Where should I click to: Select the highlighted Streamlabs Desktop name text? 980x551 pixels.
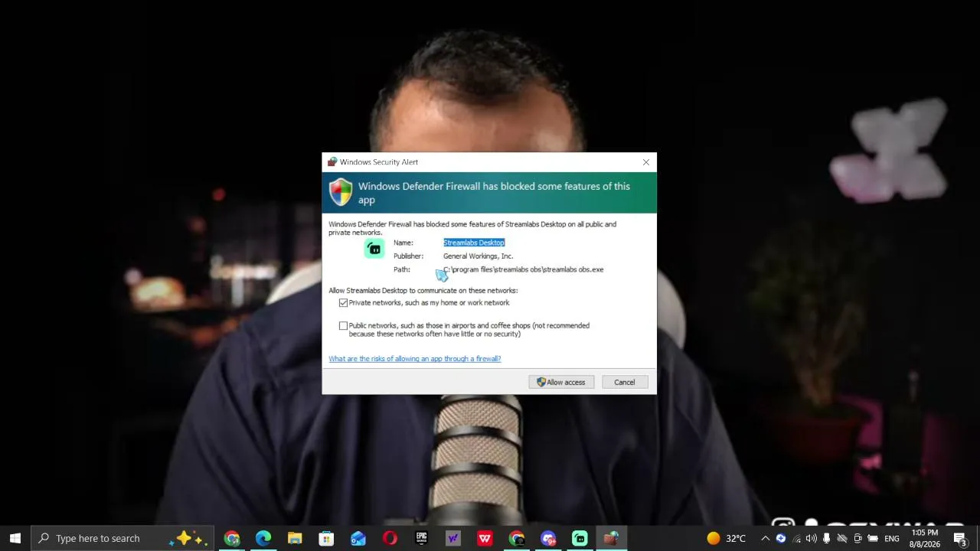[474, 243]
